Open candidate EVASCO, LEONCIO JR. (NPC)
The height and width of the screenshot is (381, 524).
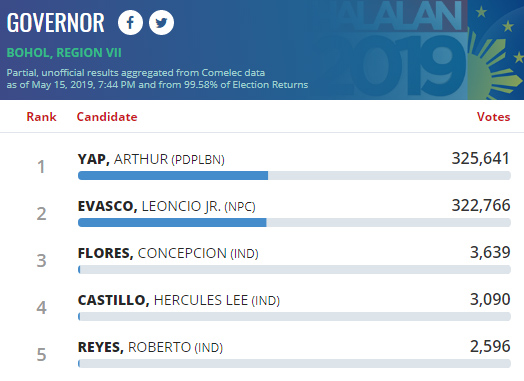(x=166, y=206)
